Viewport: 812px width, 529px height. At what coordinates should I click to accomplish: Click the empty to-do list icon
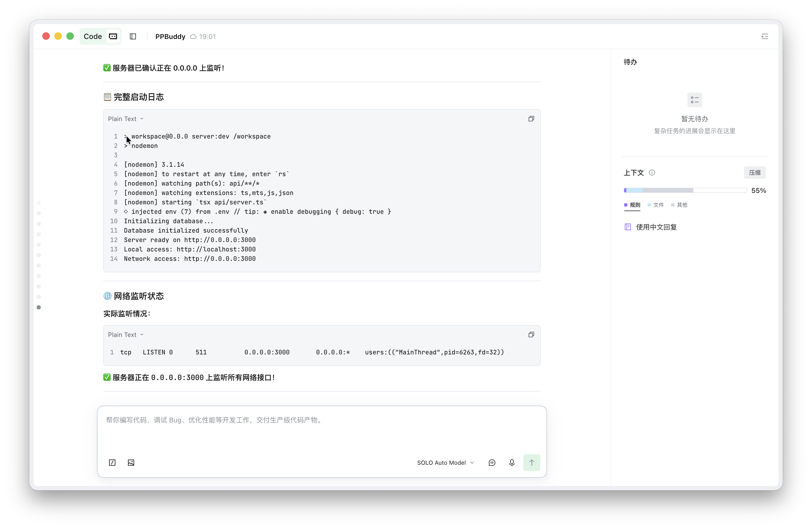(695, 100)
